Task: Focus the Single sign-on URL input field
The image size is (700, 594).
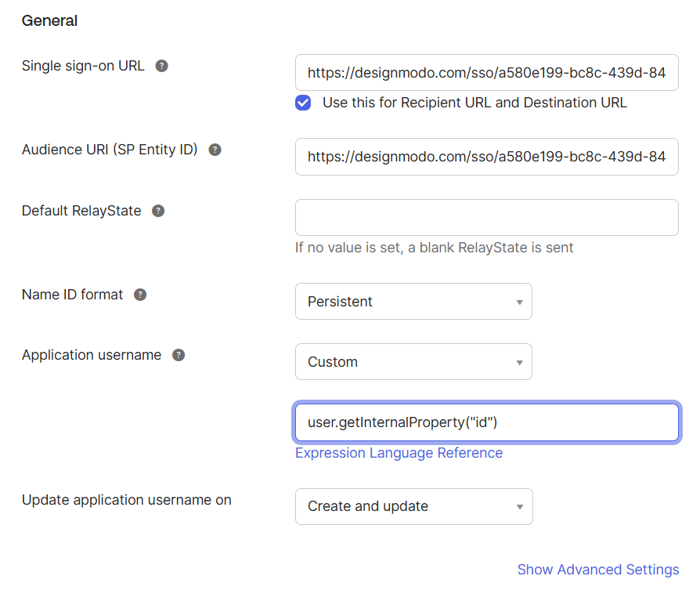Action: tap(486, 73)
